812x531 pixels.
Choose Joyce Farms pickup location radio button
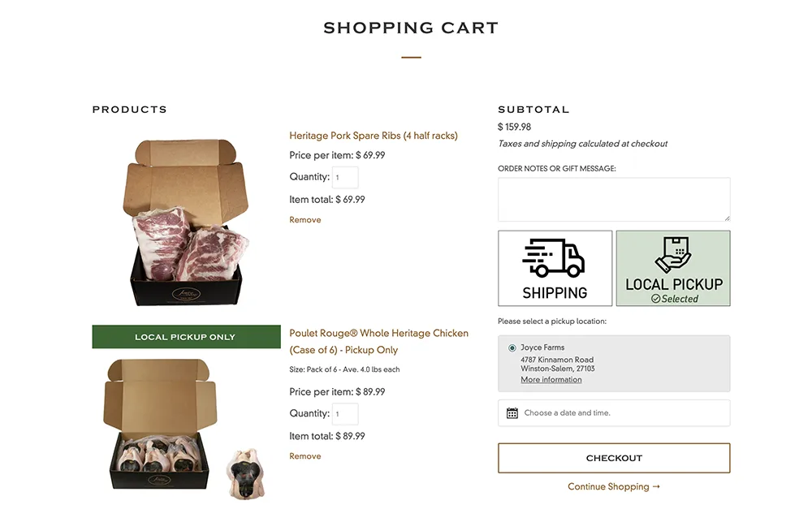[x=512, y=348]
